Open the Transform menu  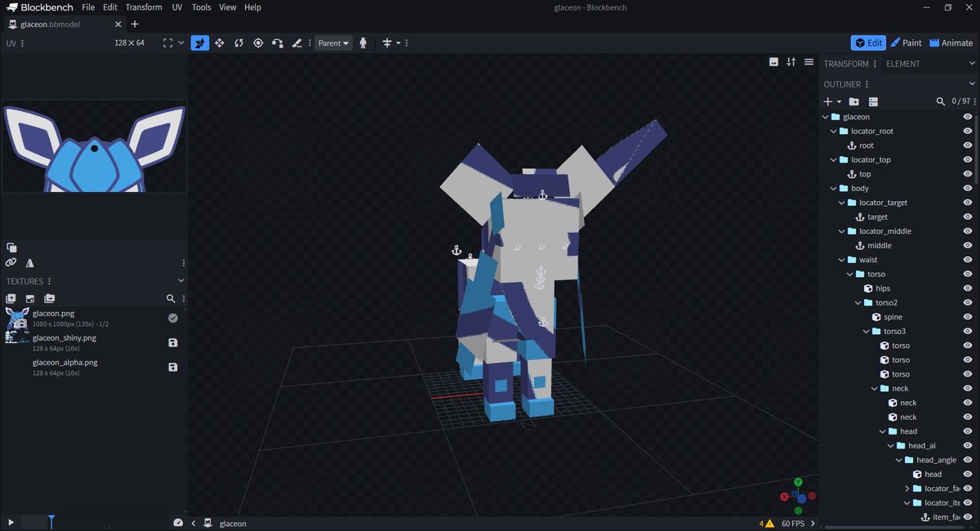tap(144, 7)
